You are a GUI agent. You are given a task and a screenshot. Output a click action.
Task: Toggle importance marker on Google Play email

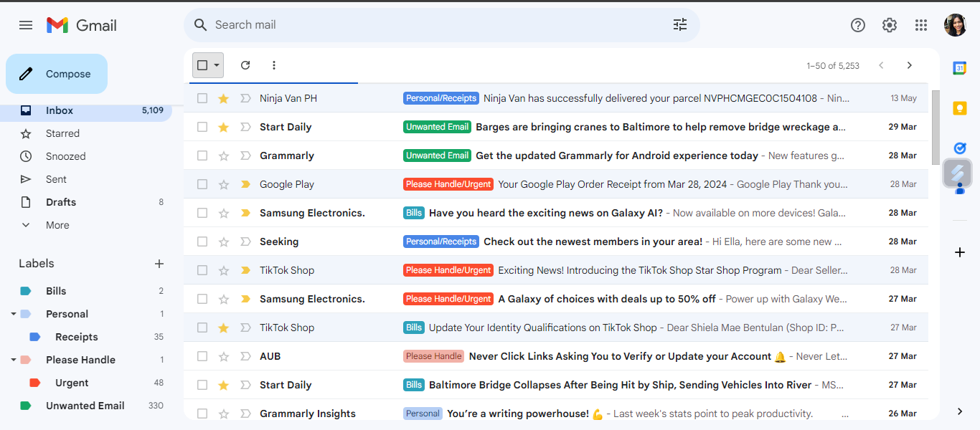click(245, 184)
